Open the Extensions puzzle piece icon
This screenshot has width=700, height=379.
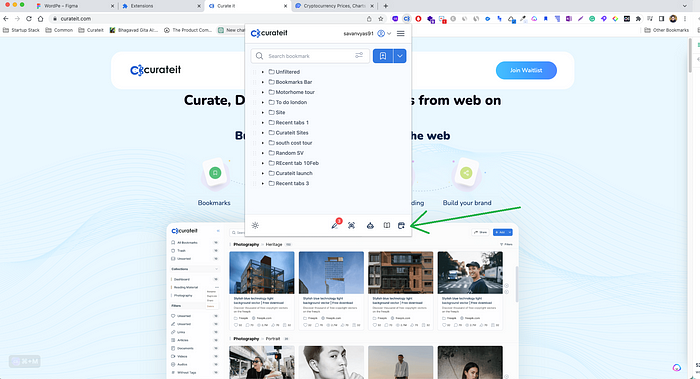pyautogui.click(x=638, y=19)
